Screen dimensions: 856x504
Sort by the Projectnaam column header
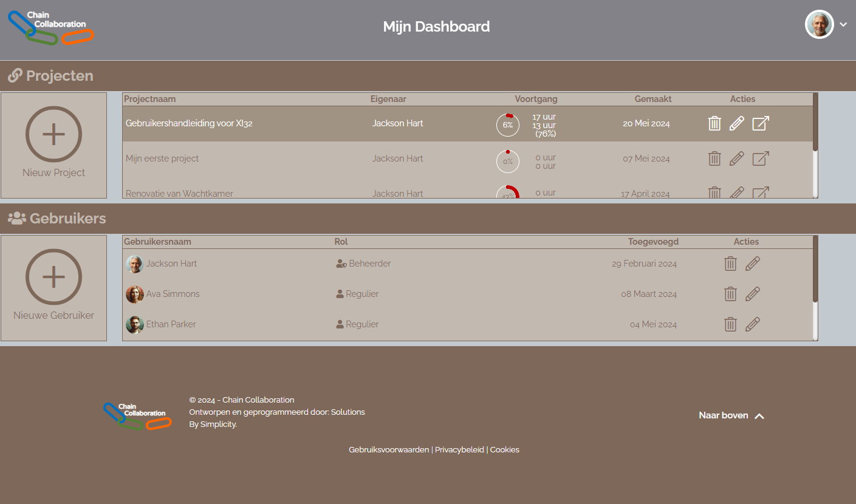[150, 99]
